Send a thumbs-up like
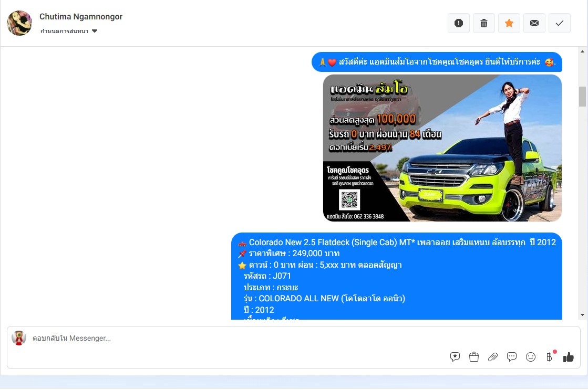The height and width of the screenshot is (390, 588). click(x=569, y=357)
